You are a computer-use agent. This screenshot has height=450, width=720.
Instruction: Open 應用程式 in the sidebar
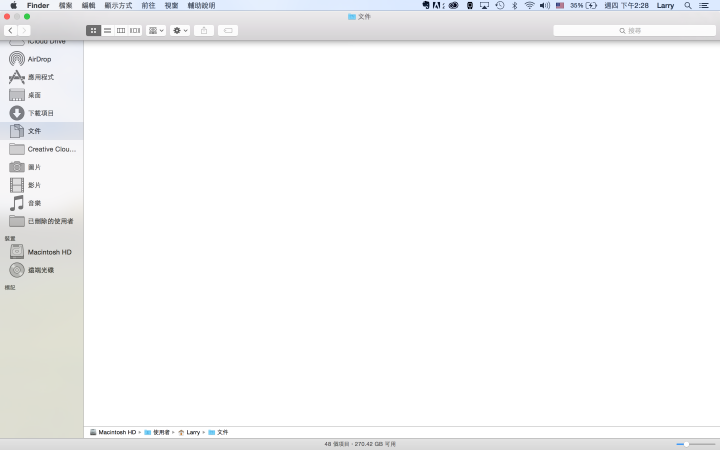click(x=41, y=77)
